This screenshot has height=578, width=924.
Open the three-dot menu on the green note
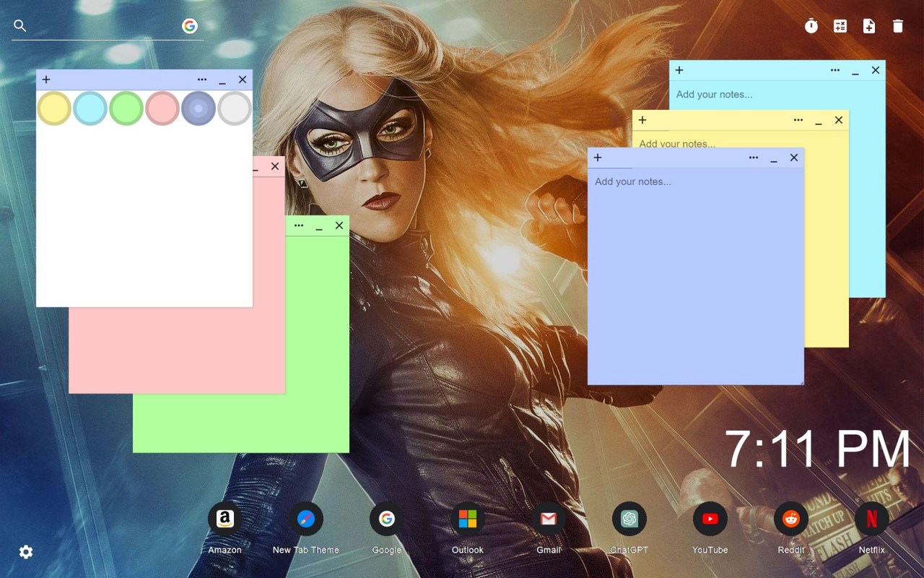(x=299, y=225)
